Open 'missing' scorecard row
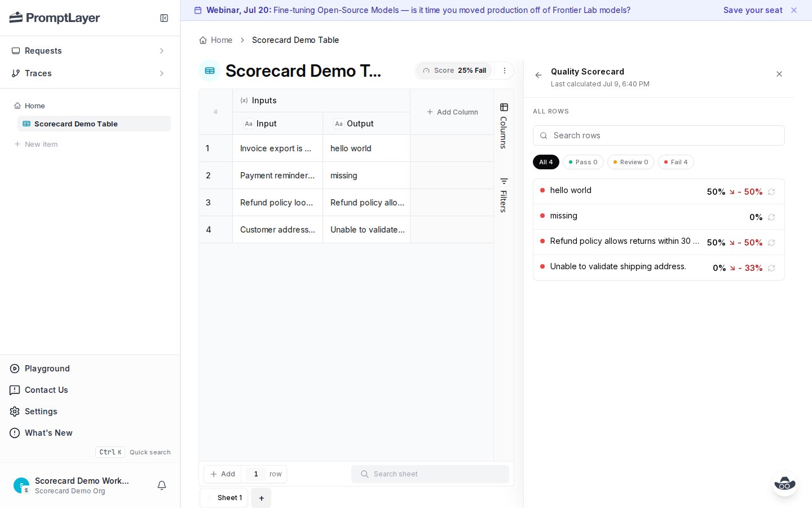 tap(659, 217)
